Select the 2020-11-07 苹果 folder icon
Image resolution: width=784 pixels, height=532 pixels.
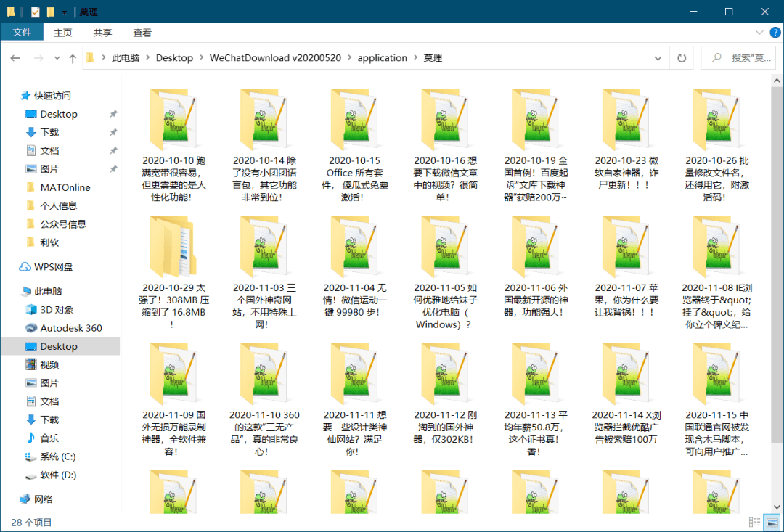(626, 246)
